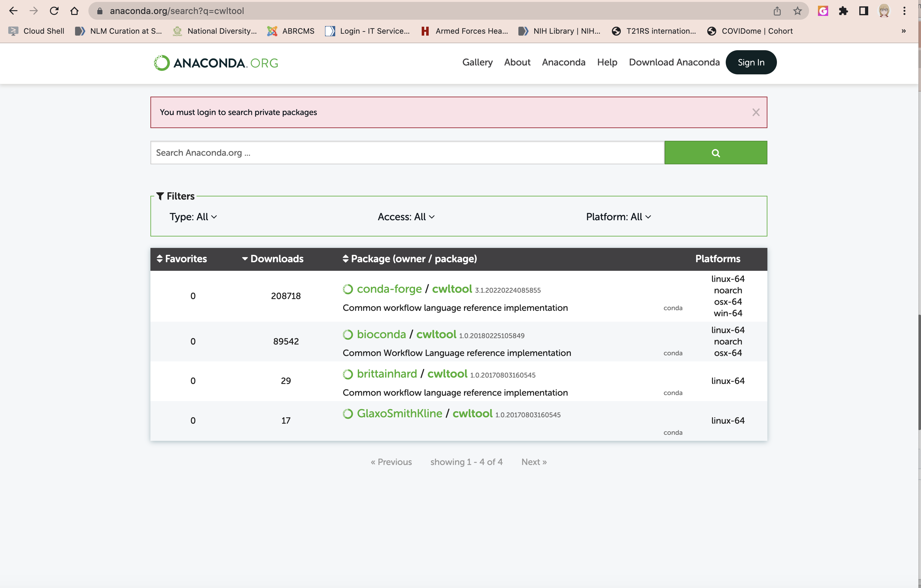Open the NLM Curation bookmark

(119, 31)
